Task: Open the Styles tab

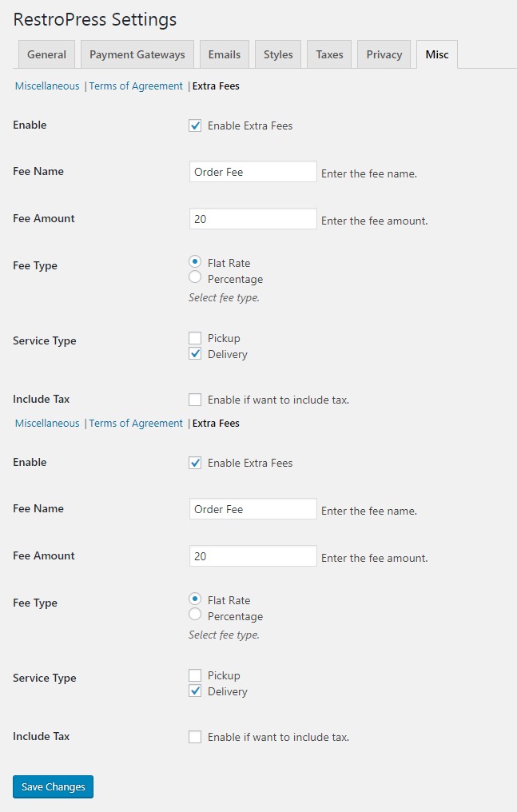Action: point(278,54)
